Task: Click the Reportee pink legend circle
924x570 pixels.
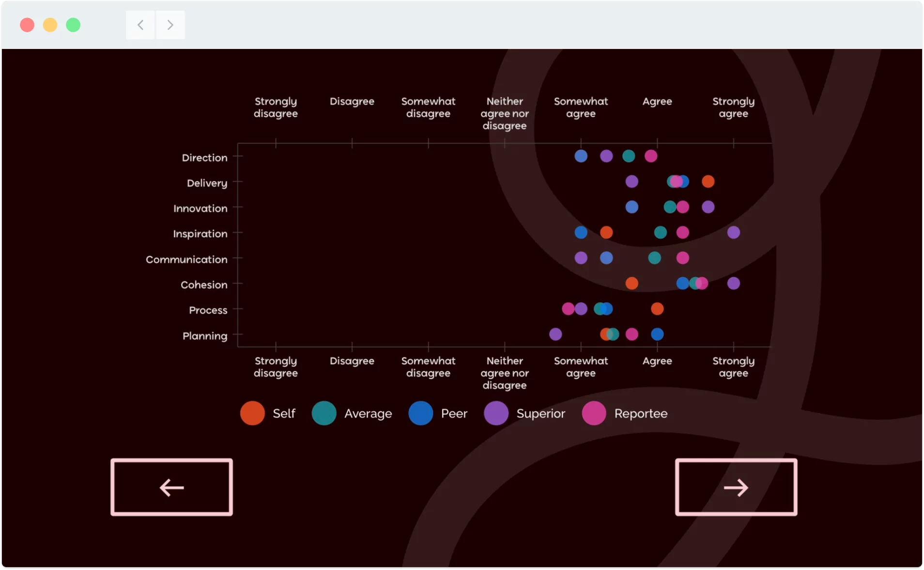Action: pos(594,413)
